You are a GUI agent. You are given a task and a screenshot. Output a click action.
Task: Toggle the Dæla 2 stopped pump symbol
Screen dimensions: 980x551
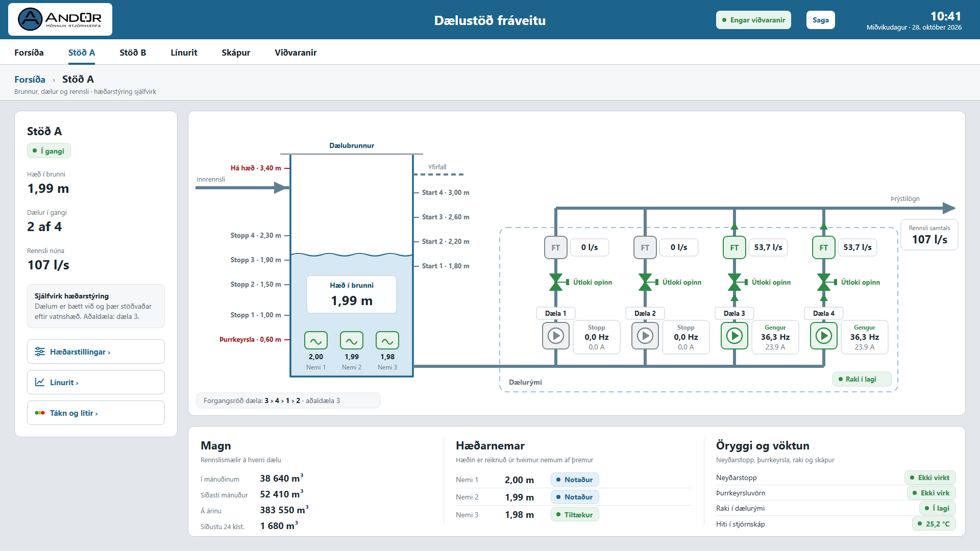click(645, 336)
